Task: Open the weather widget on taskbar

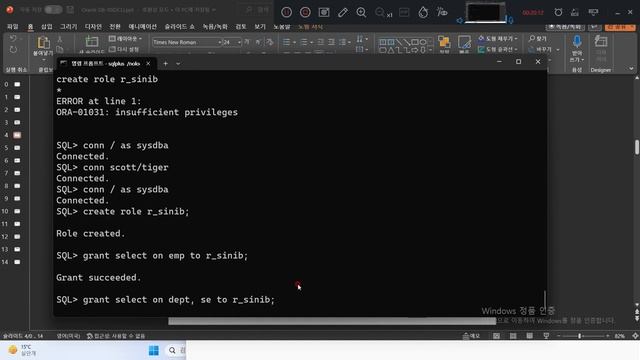Action: [x=22, y=350]
